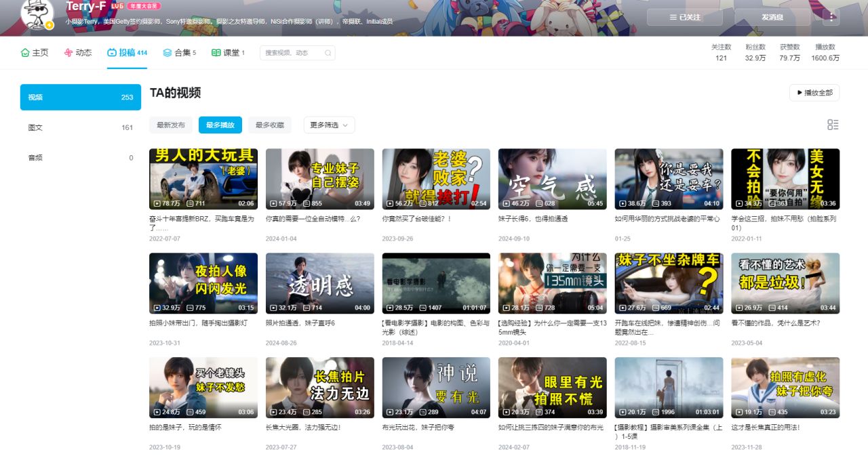Click the 年度大会员 badge

pos(144,6)
